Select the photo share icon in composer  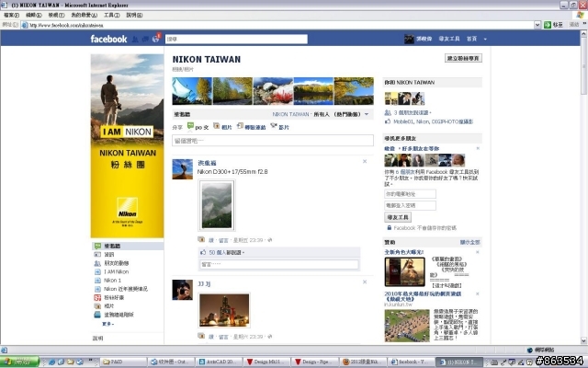click(217, 126)
